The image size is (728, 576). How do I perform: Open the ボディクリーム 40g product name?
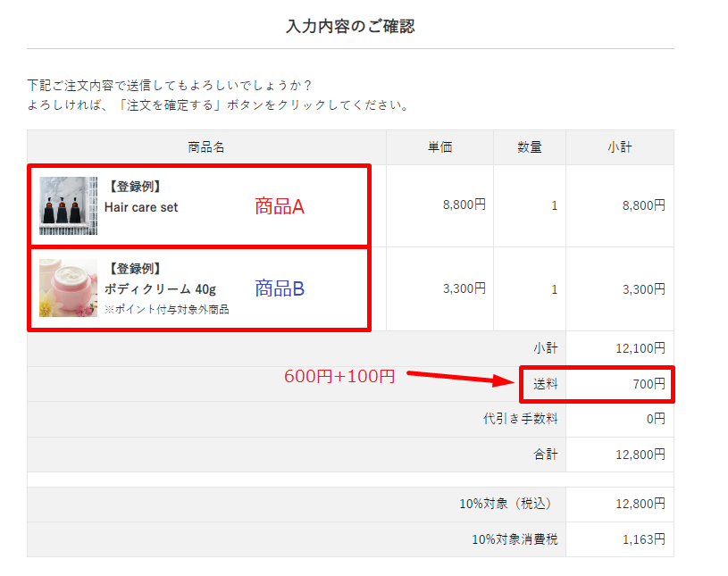160,289
